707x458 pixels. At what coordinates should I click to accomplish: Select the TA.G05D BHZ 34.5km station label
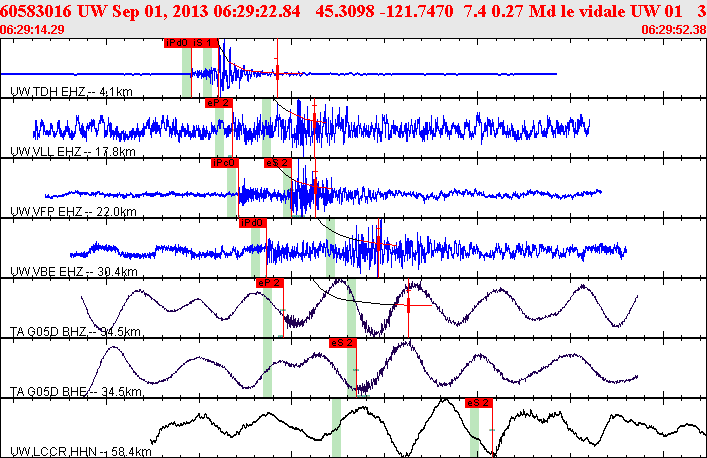pos(75,332)
